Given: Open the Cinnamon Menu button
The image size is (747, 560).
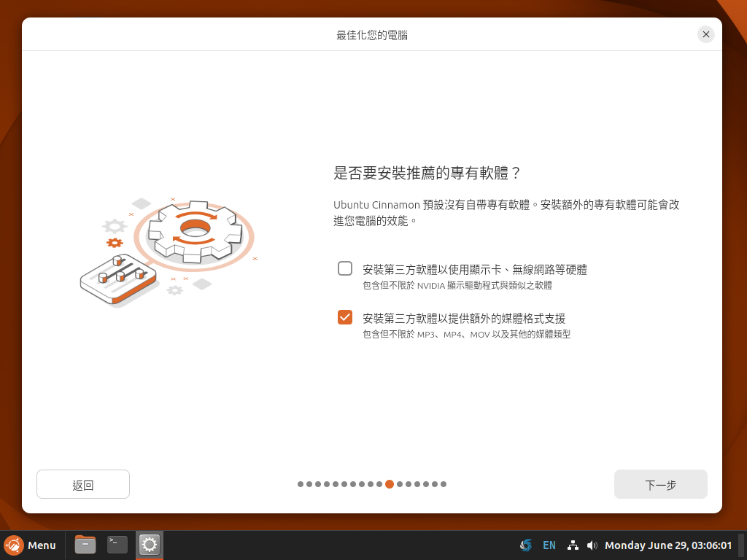Looking at the screenshot, I should point(31,545).
